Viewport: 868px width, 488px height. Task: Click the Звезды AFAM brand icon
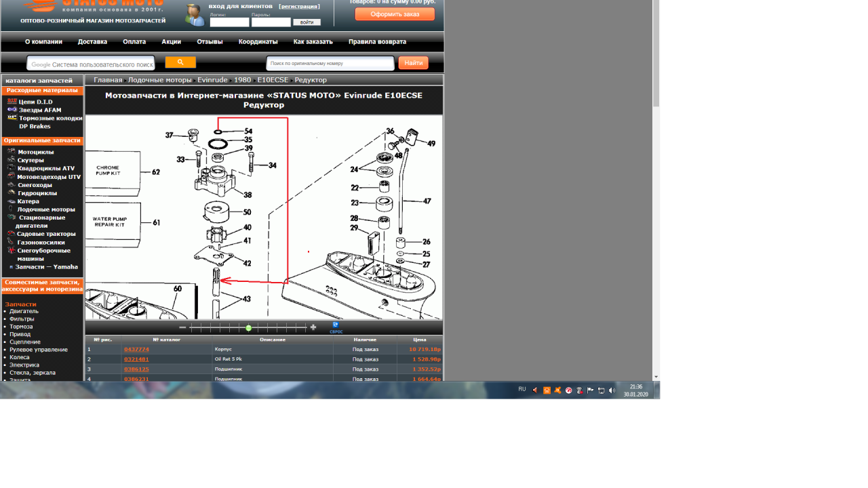12,110
